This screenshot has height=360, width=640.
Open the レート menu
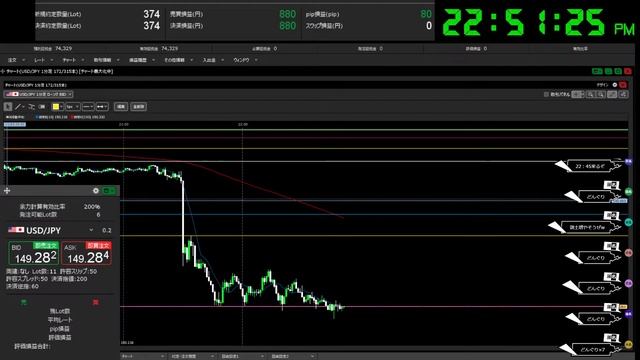click(x=43, y=60)
